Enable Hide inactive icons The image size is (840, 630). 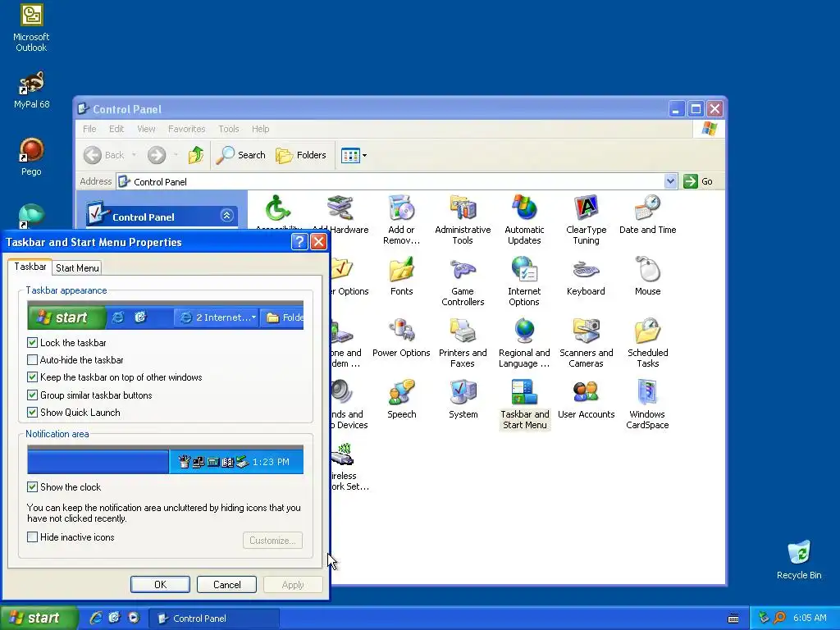pos(32,536)
